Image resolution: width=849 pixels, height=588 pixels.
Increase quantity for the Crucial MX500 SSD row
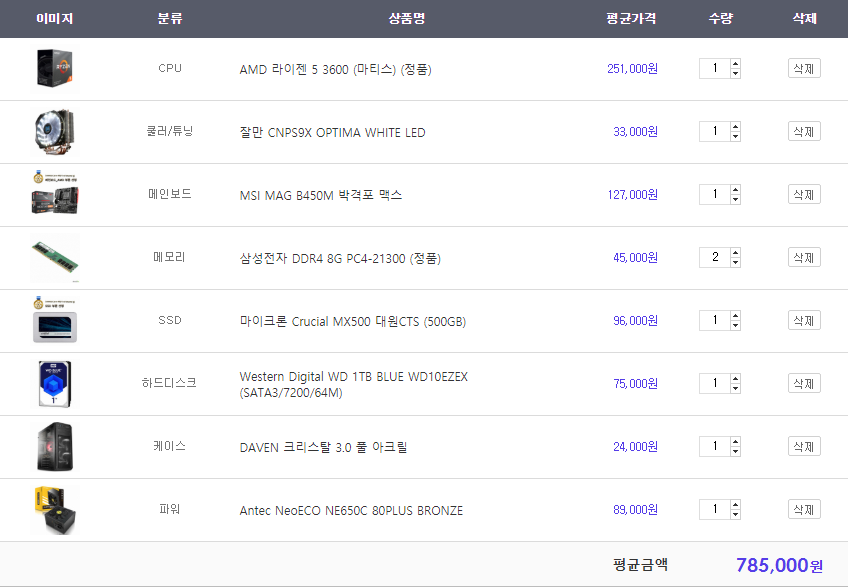coord(735,316)
